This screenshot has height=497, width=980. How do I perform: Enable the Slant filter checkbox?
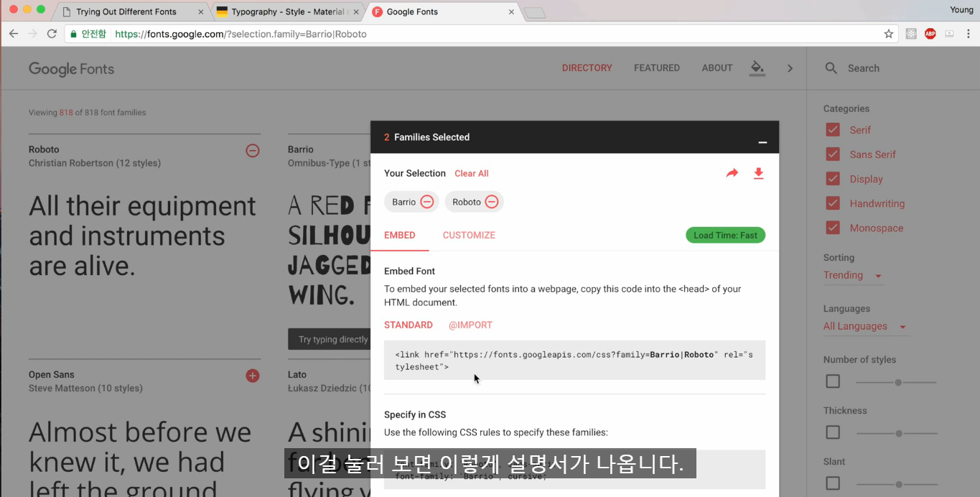click(x=833, y=483)
